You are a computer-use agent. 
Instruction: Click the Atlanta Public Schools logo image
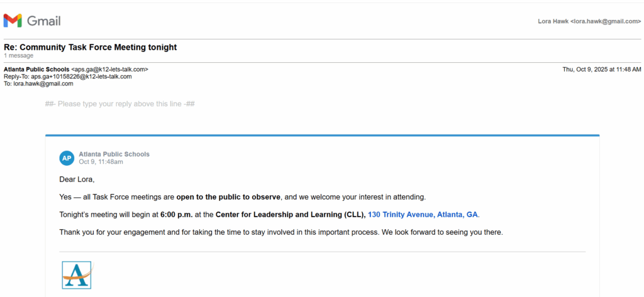pyautogui.click(x=77, y=275)
